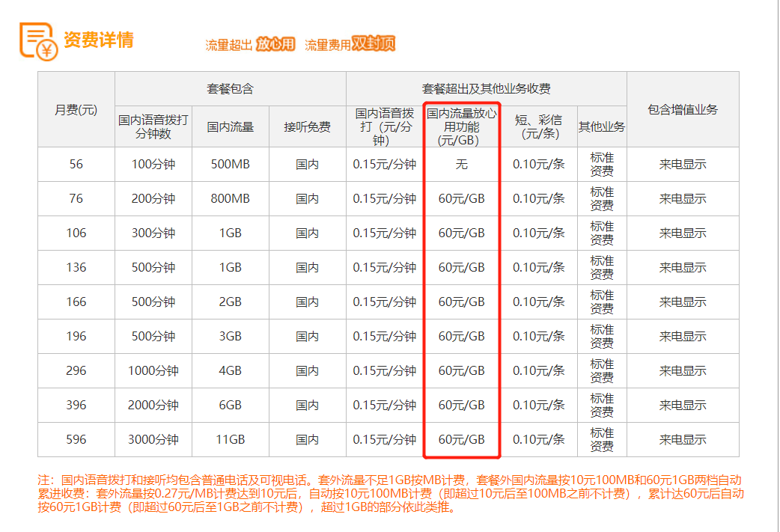Click 0.15元/分钟 in the 56 row
The height and width of the screenshot is (532, 780).
[385, 164]
